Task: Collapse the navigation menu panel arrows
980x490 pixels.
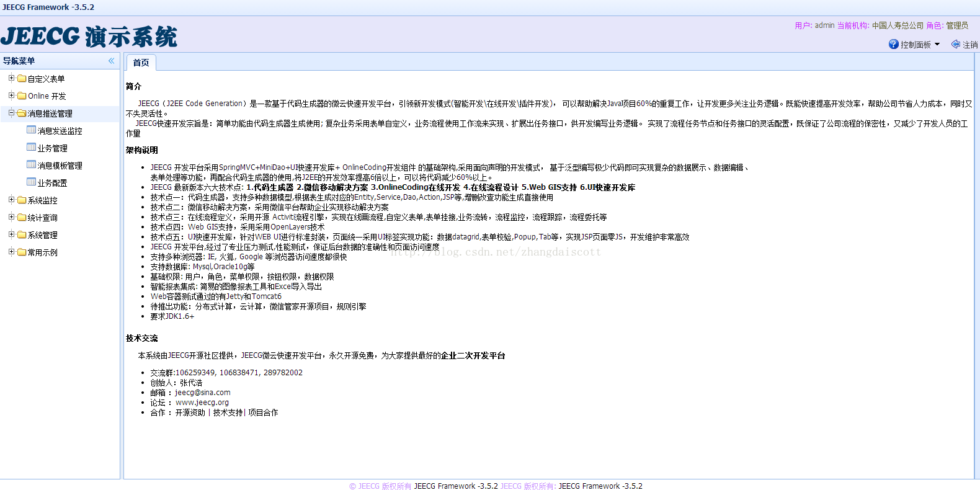Action: tap(111, 61)
